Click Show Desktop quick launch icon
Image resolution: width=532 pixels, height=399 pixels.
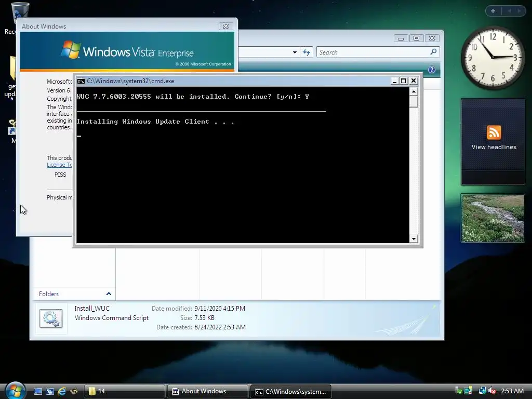[37, 391]
